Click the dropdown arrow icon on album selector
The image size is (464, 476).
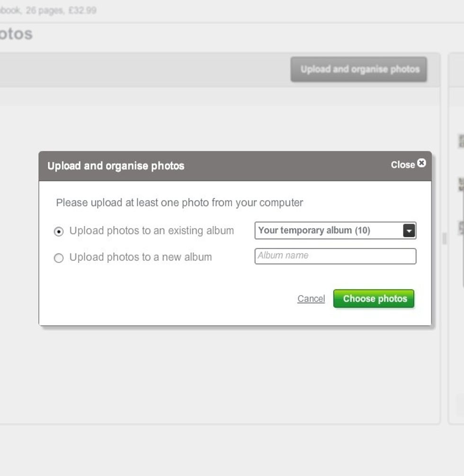tap(410, 231)
